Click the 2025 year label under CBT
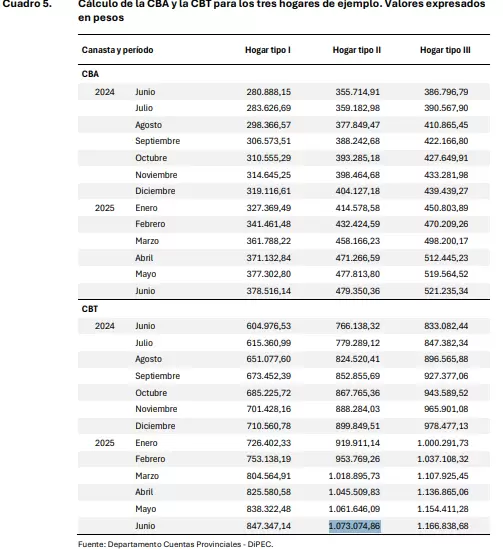Image resolution: width=503 pixels, height=549 pixels. pos(105,443)
